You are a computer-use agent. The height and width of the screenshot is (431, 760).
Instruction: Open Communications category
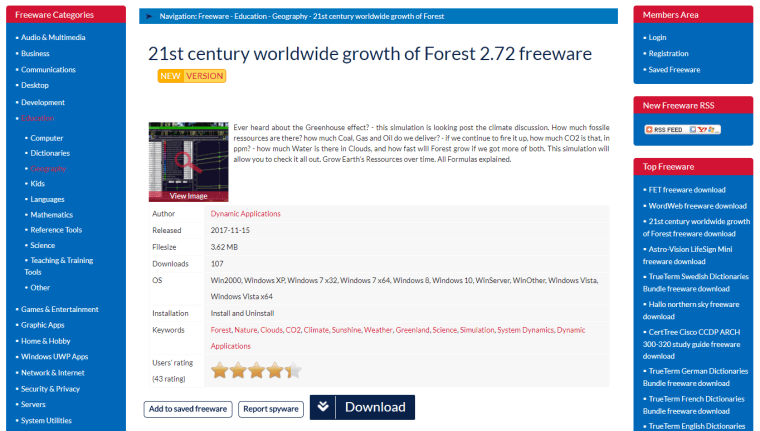click(48, 69)
